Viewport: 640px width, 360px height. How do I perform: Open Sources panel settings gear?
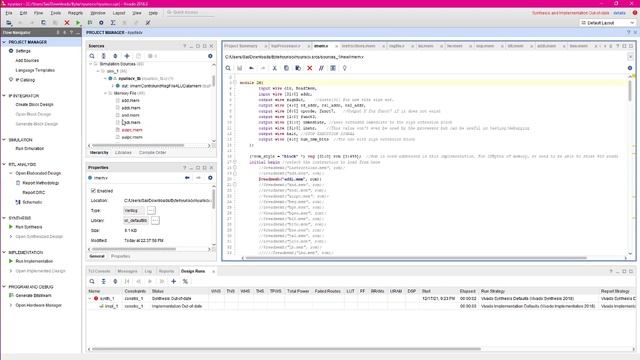coord(210,56)
